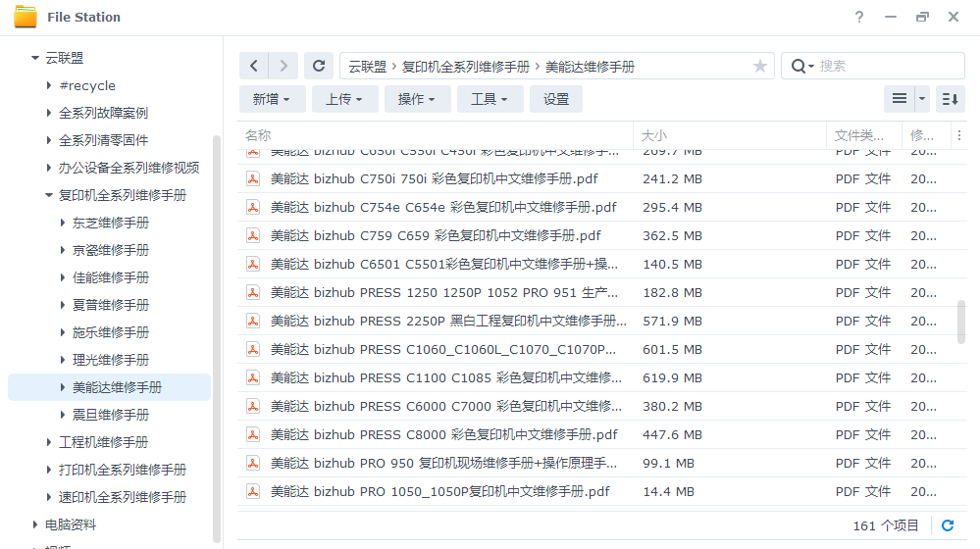Screen dimensions: 980x549
Task: Select 办公设备全系列维修视频 in the folder tree
Action: click(129, 168)
